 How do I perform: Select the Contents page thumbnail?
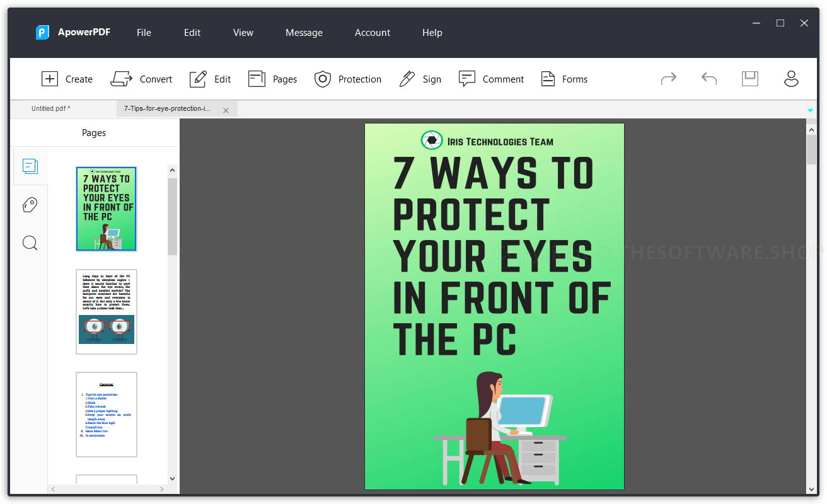(x=107, y=414)
